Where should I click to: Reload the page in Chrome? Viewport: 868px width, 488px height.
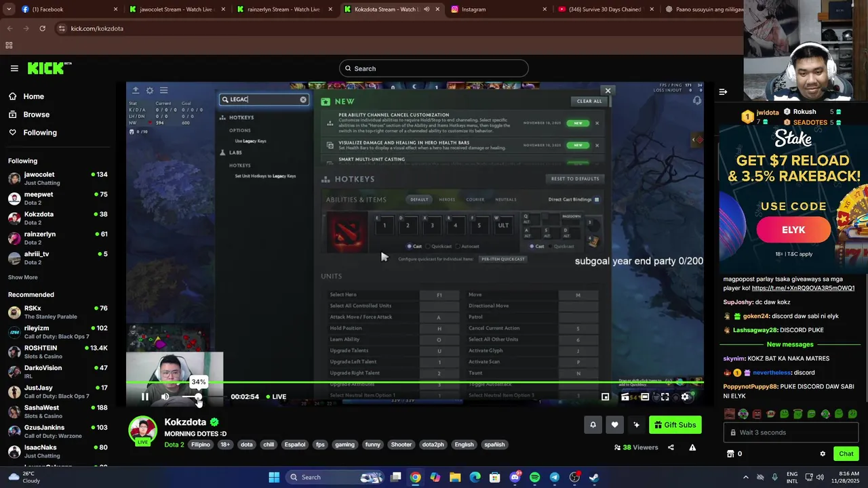point(42,28)
